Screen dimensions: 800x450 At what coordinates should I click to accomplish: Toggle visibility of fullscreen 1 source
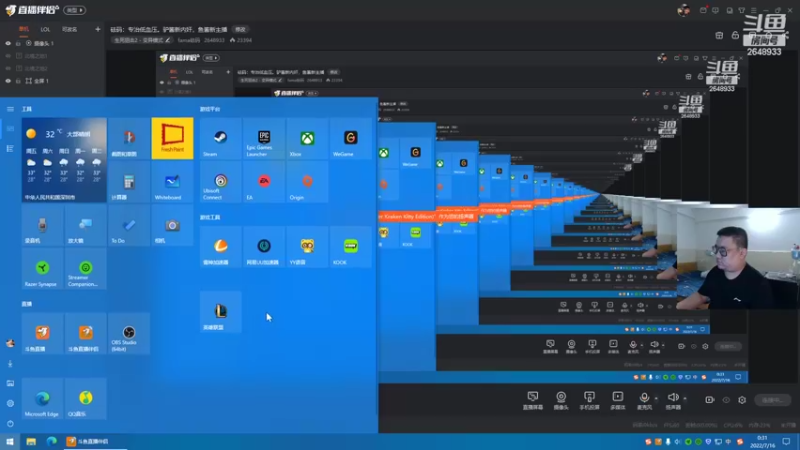click(8, 81)
